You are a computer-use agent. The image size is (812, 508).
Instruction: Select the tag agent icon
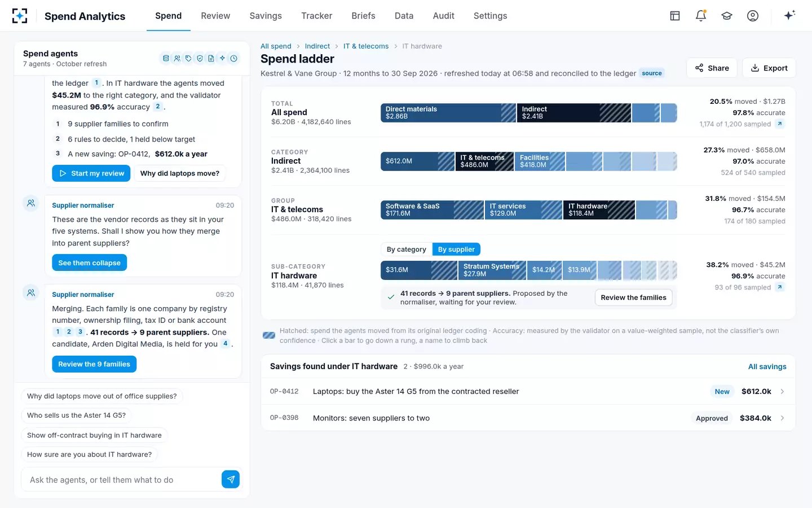(x=188, y=58)
